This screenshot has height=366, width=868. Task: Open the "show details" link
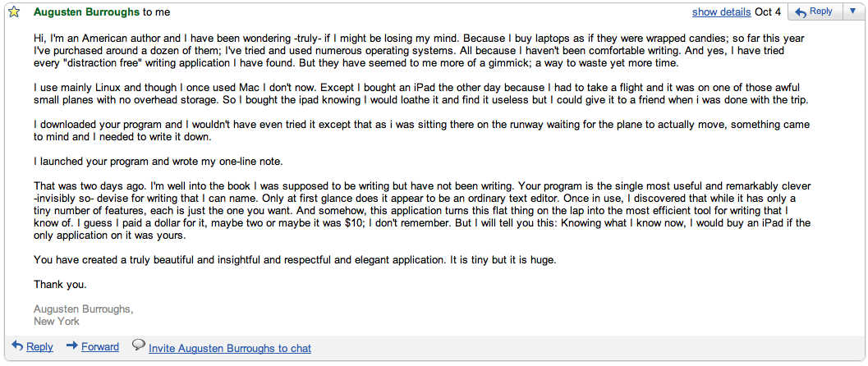click(721, 11)
